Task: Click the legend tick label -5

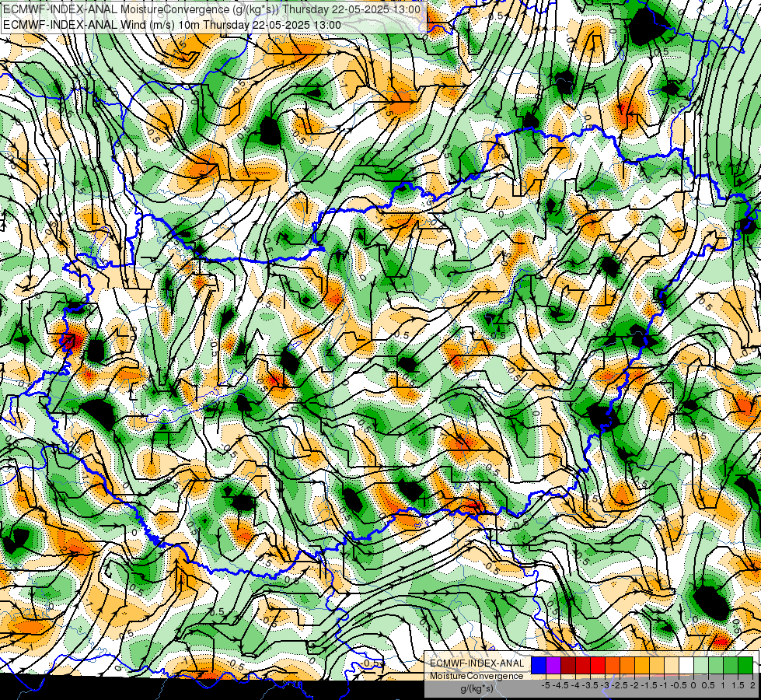Action: (x=545, y=685)
